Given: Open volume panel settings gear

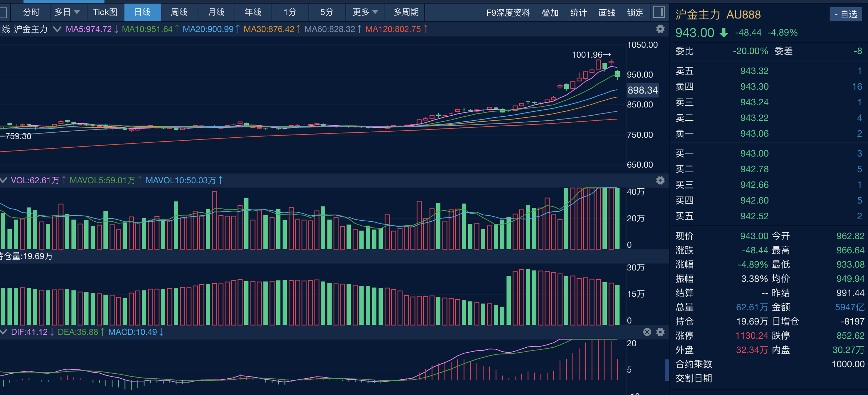Looking at the screenshot, I should click(660, 180).
